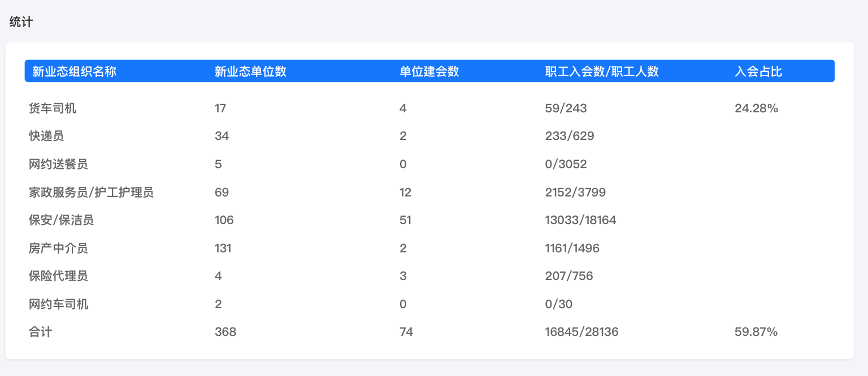Screen dimensions: 868x376
Task: Select the 保险代理员 row label
Action: click(x=58, y=276)
